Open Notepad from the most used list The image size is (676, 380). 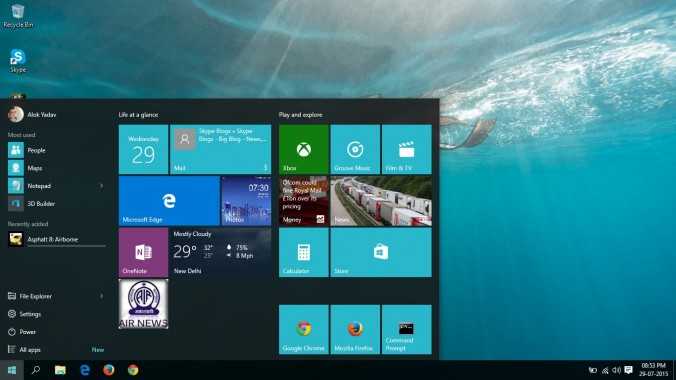click(51, 186)
